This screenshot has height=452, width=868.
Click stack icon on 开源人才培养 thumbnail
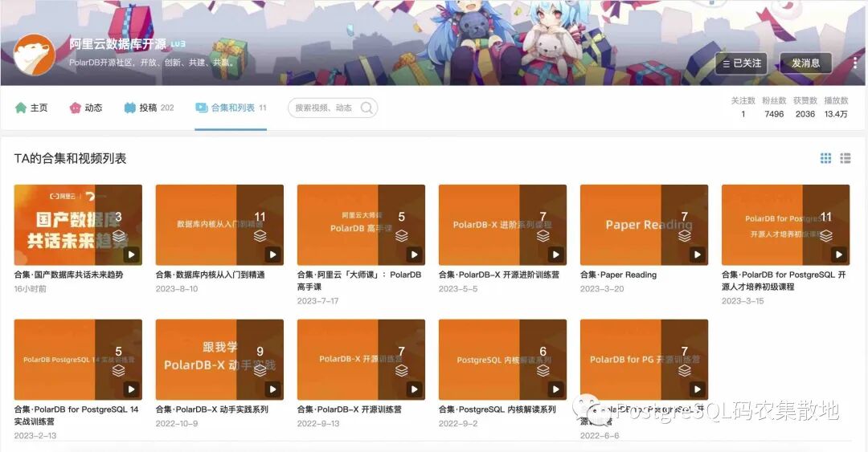click(x=826, y=236)
